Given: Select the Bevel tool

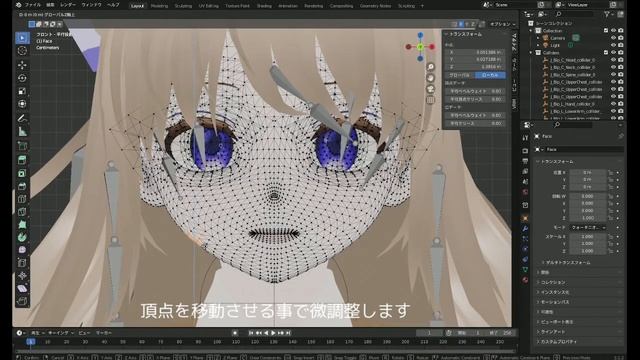Looking at the screenshot, I should pyautogui.click(x=22, y=186).
